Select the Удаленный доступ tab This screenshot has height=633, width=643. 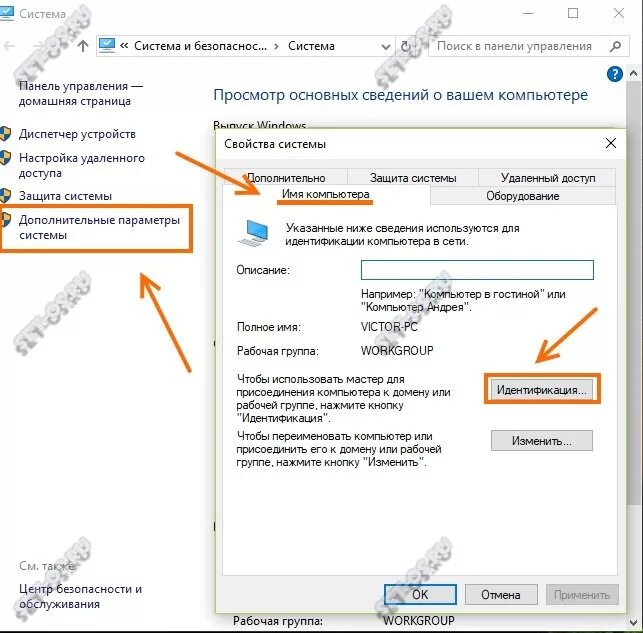(x=547, y=178)
